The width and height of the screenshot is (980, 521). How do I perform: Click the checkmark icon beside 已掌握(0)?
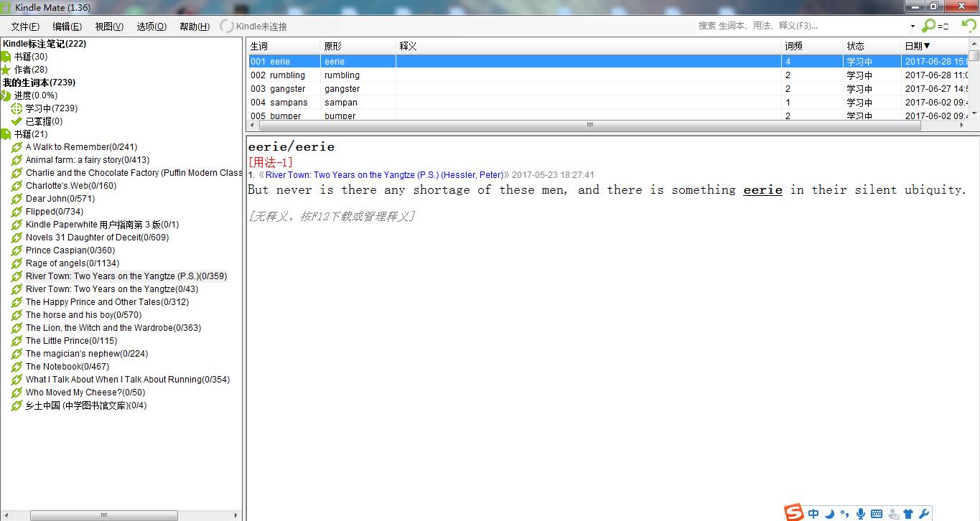pos(17,121)
